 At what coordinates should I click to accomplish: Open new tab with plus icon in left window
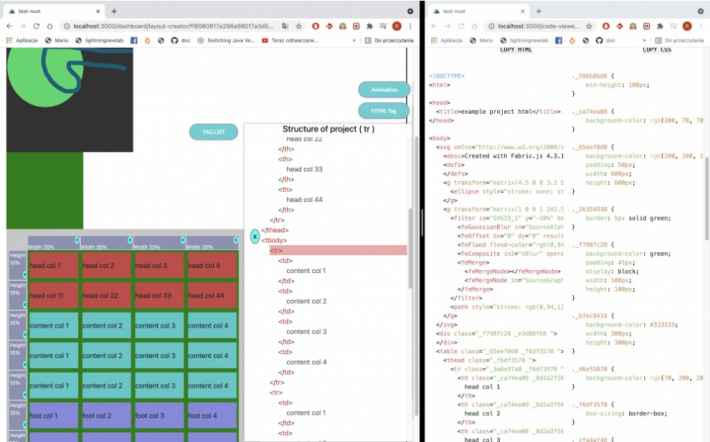(x=114, y=10)
